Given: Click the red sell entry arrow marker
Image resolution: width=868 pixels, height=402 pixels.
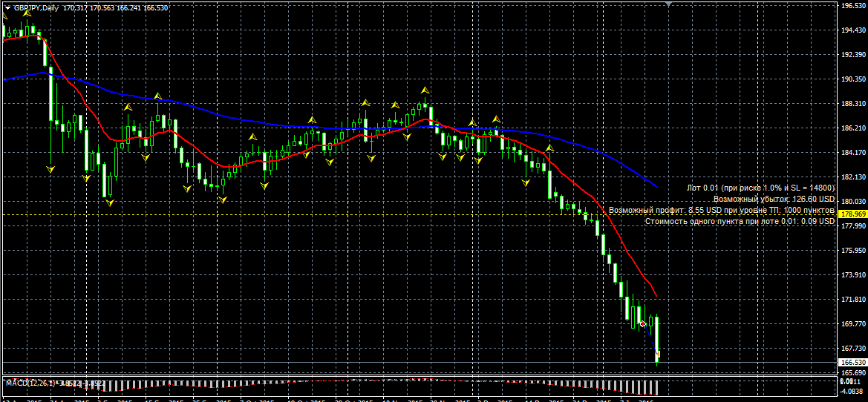Looking at the screenshot, I should tap(642, 323).
